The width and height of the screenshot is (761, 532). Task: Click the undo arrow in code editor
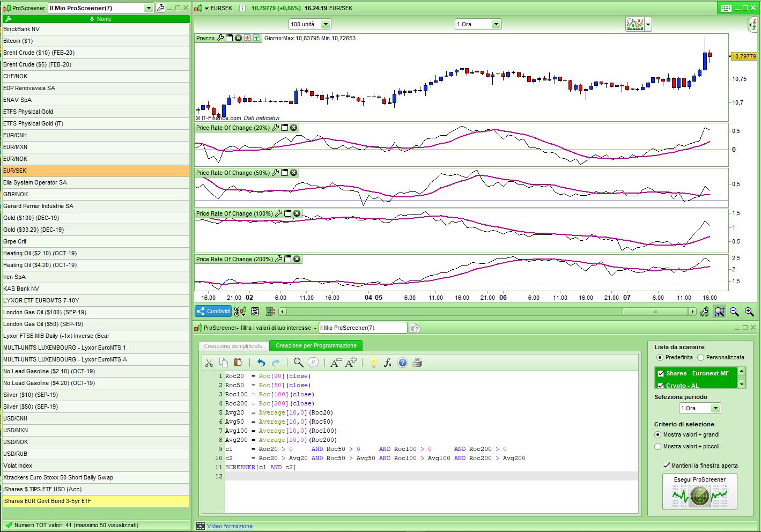(x=261, y=363)
